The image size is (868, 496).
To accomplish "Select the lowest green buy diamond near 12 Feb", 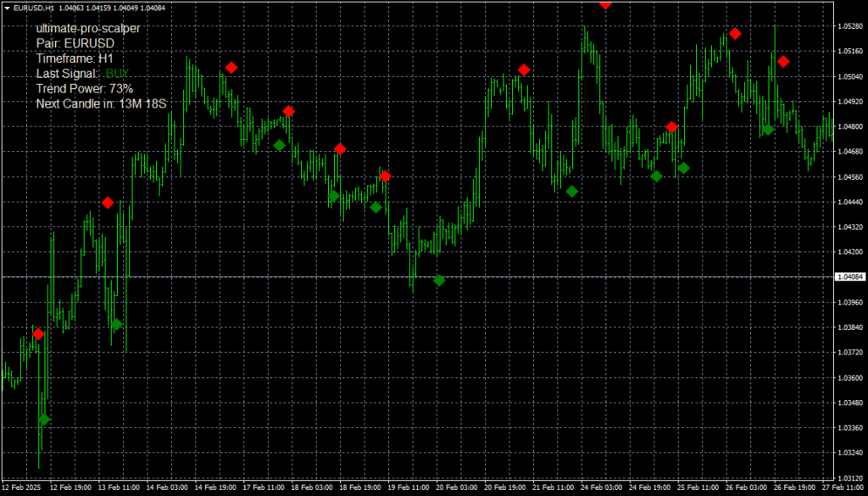I will [x=44, y=419].
